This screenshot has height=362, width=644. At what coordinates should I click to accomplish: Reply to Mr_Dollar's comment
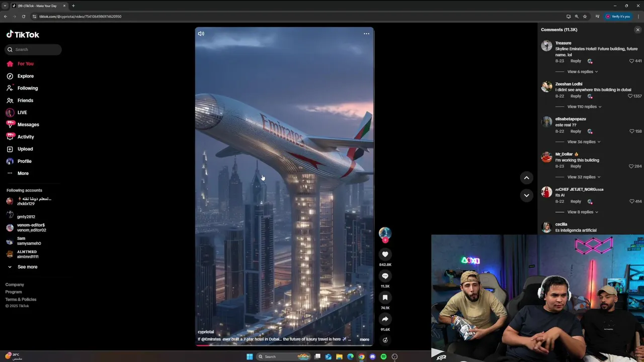coord(576,166)
